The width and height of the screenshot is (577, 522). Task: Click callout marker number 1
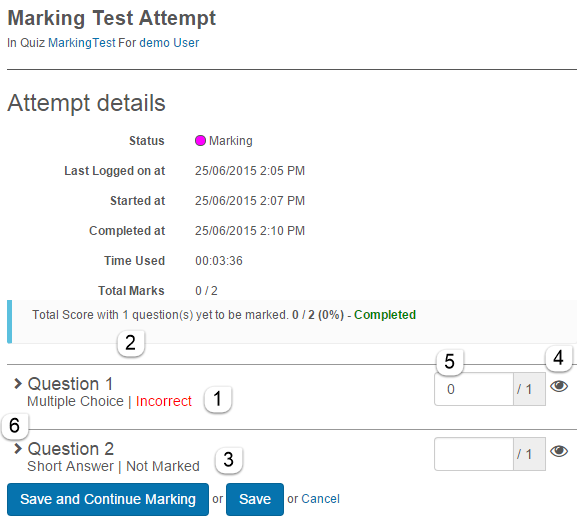point(218,399)
